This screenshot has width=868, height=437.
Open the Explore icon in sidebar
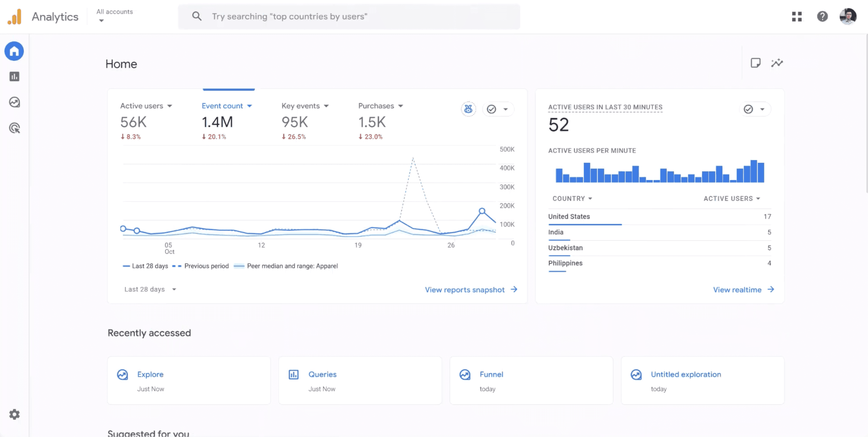(x=14, y=102)
